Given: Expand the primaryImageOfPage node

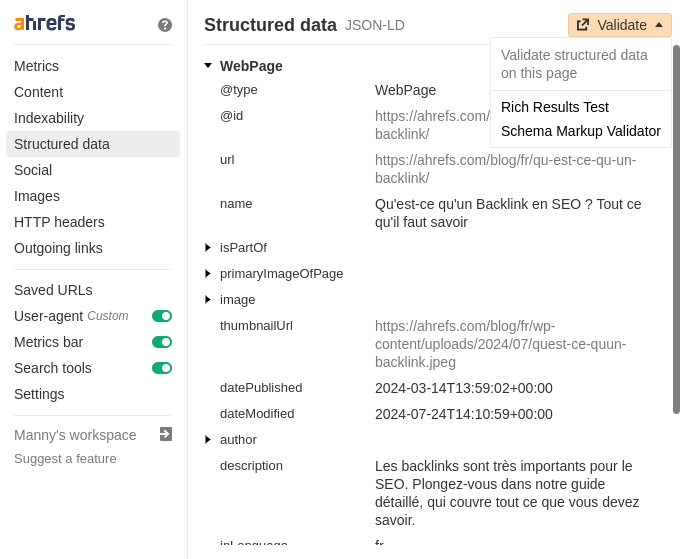Looking at the screenshot, I should click(208, 274).
